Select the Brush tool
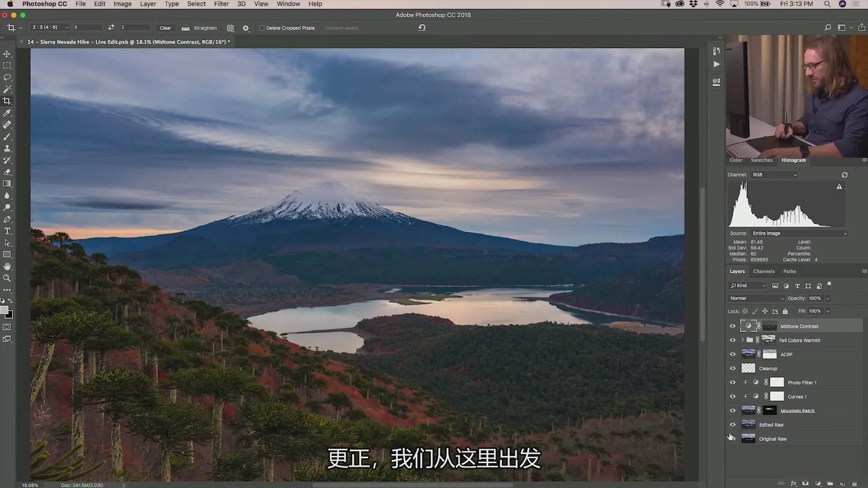This screenshot has width=868, height=488. (x=7, y=136)
